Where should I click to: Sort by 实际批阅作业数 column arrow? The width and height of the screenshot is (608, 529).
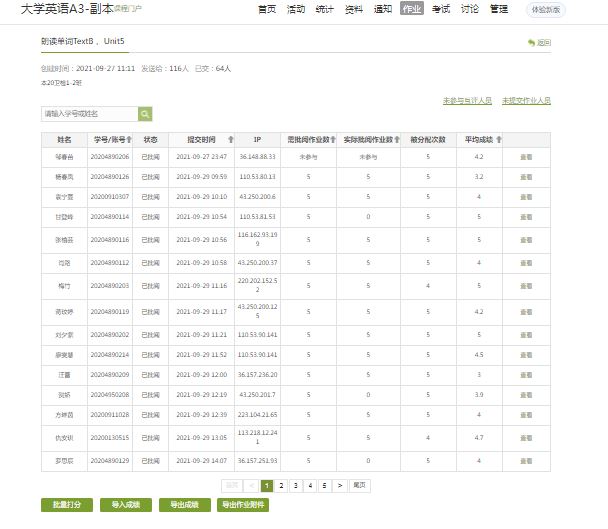397,140
